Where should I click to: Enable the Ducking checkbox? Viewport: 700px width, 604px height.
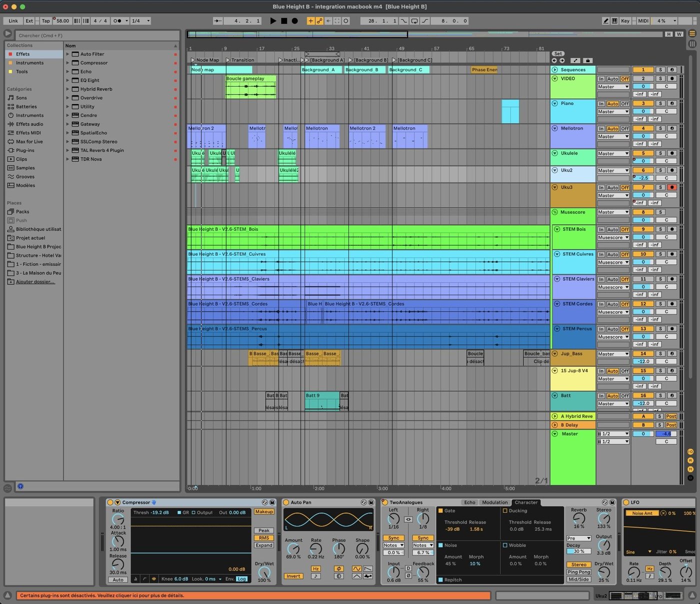505,511
